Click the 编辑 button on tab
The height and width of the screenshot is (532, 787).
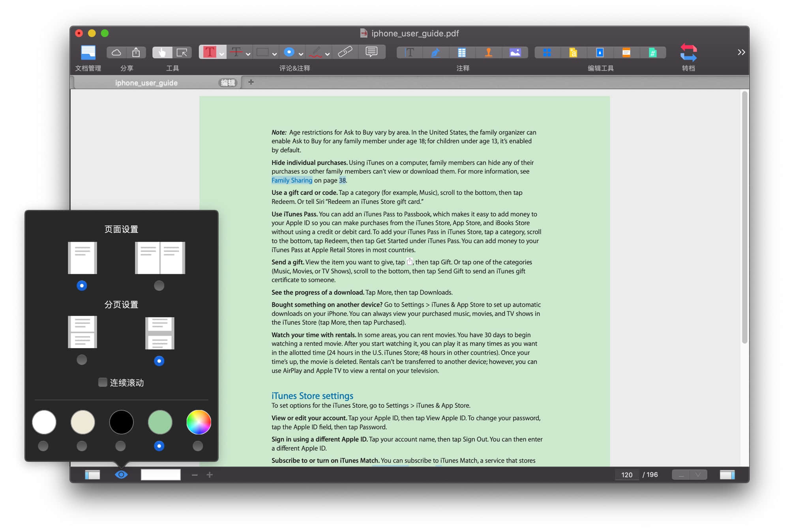pyautogui.click(x=228, y=82)
